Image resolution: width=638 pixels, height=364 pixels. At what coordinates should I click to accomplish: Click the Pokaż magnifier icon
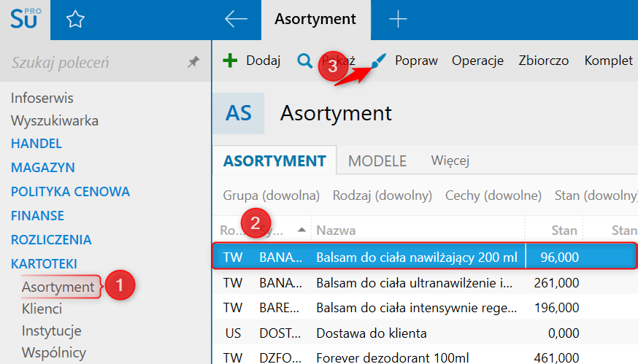click(x=304, y=61)
